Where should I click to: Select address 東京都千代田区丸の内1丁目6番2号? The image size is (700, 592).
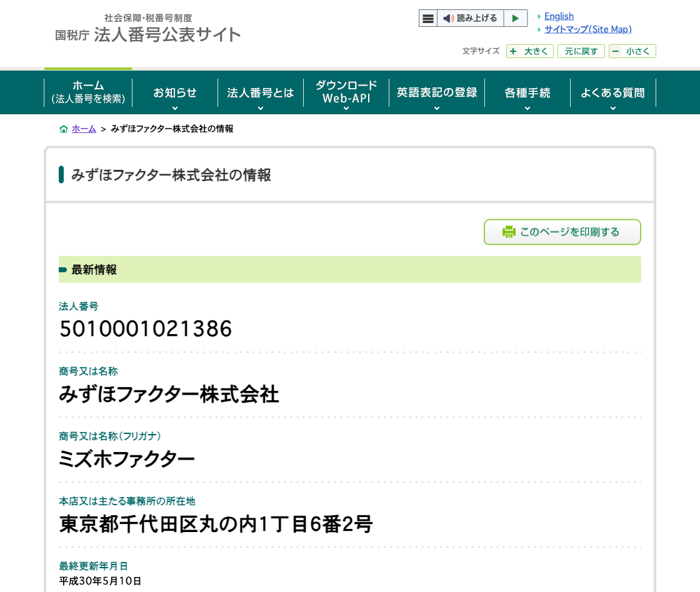pyautogui.click(x=216, y=524)
